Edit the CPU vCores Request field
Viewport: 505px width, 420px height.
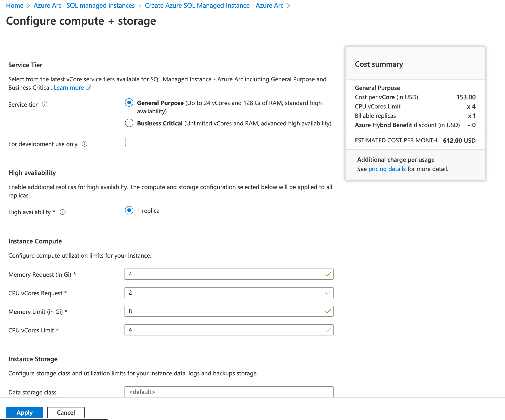click(229, 292)
